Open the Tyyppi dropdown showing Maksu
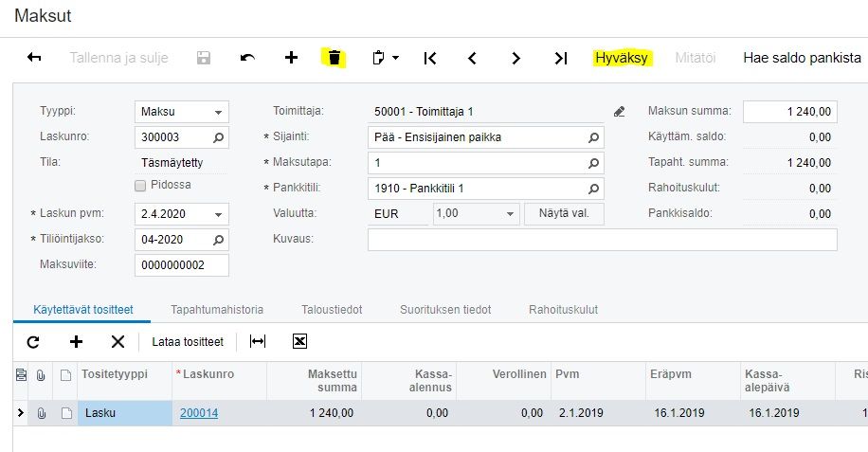 coord(218,112)
